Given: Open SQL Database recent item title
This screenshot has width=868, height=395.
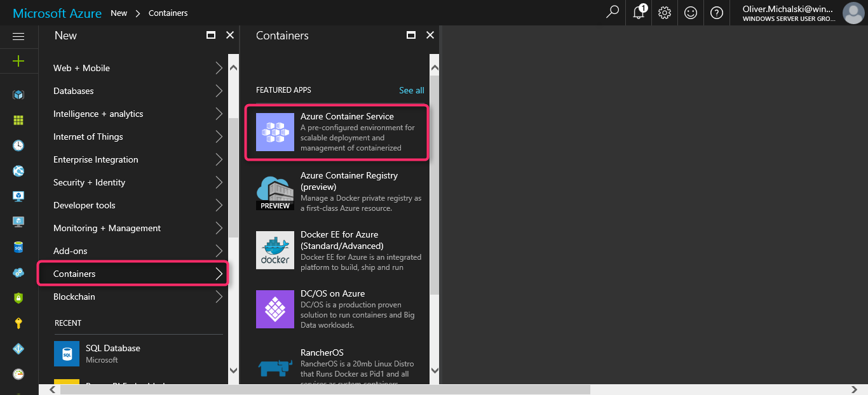Looking at the screenshot, I should 113,348.
